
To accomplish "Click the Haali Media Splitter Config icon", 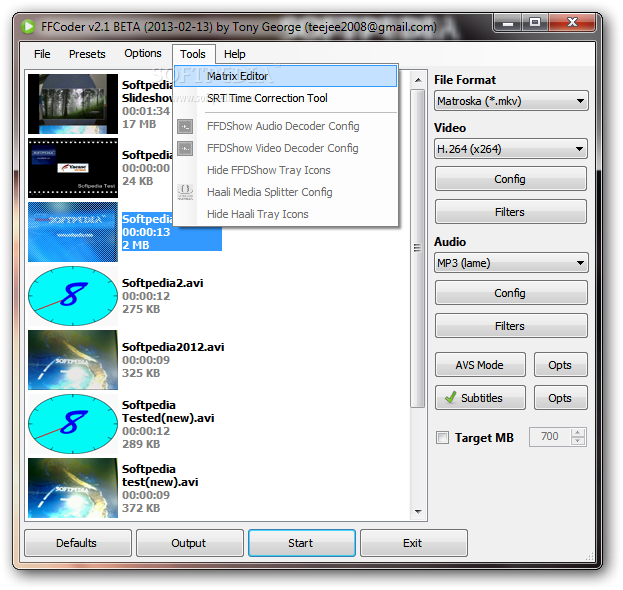I will [x=185, y=192].
